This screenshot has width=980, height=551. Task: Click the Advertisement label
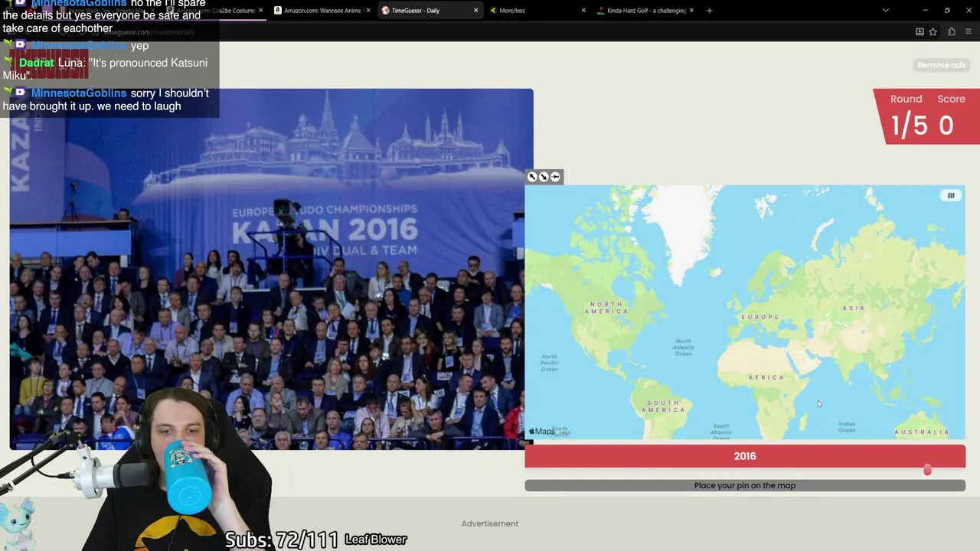(x=490, y=523)
